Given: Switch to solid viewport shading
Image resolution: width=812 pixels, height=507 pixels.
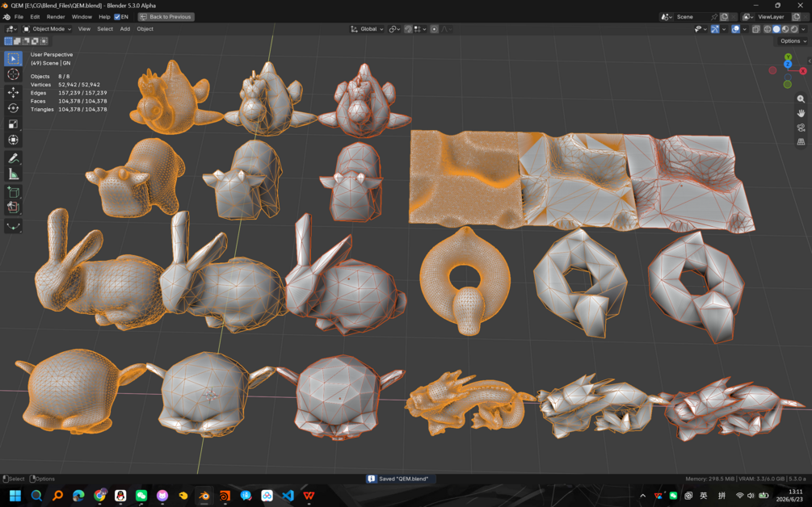Looking at the screenshot, I should tap(776, 29).
